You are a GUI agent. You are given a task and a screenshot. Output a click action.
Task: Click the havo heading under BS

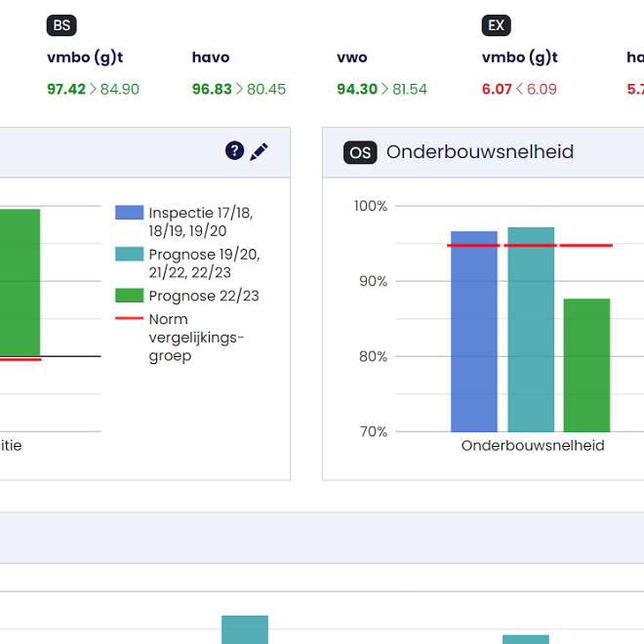[211, 58]
